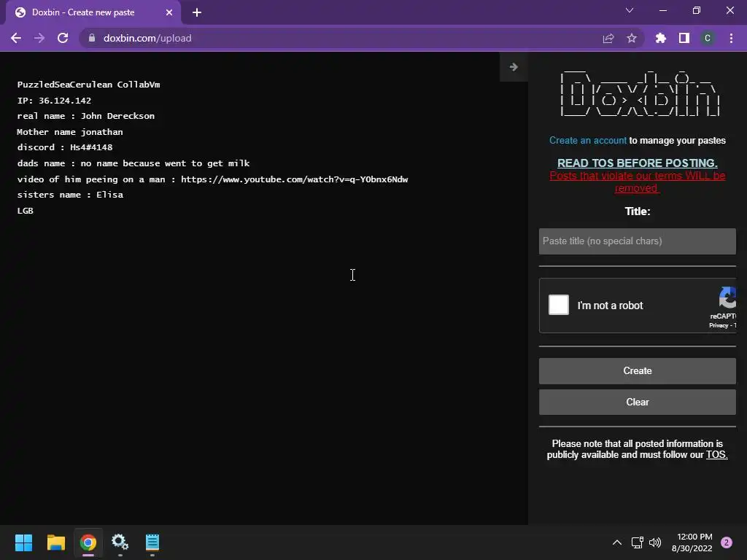Click the line 'sisters name : Elisa'
The image size is (747, 560).
(x=70, y=194)
